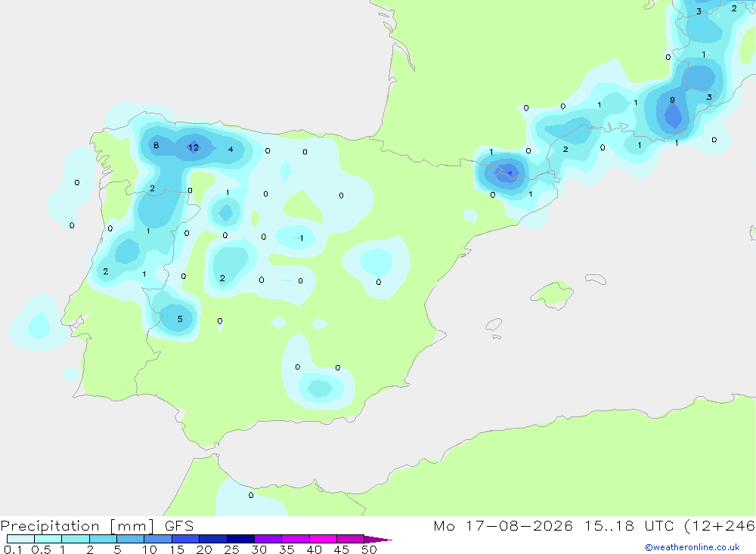Screen dimensions: 756x554
Task: Click the 5–10 mm blue legend swatch
Action: 131,539
